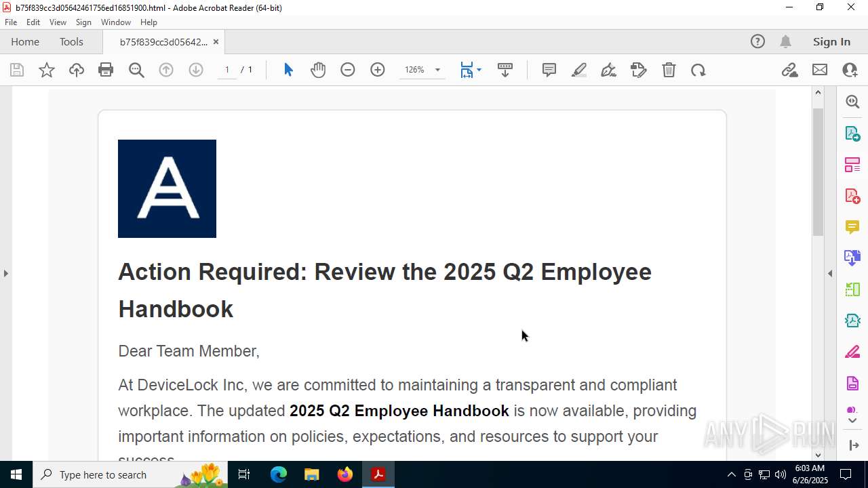Print the document
The image size is (868, 488).
106,70
